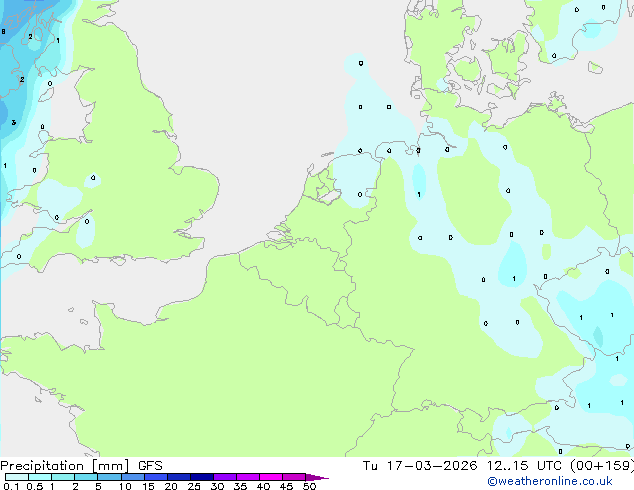Select the 0.5–1 mm legend color box
The width and height of the screenshot is (634, 490).
coord(40,477)
